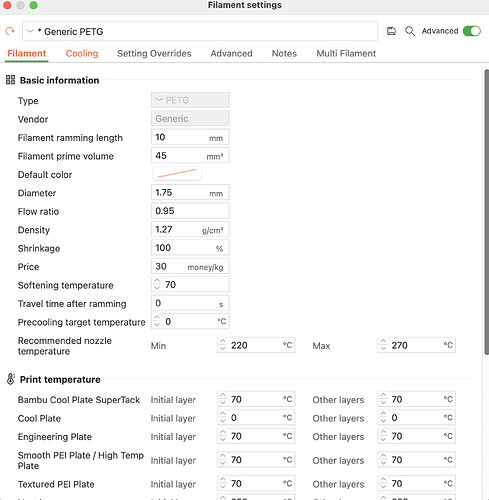Click Engineering Plate Other layers stepper
Screen dimensions: 489x500
[383, 436]
